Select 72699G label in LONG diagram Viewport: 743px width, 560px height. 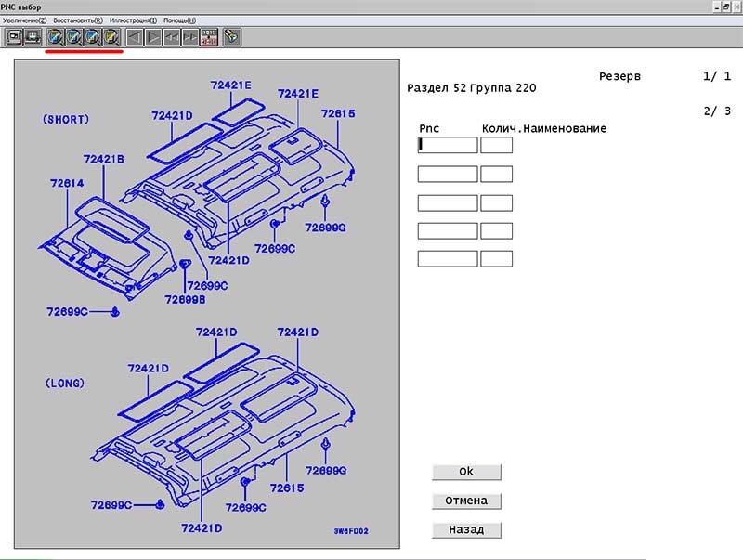click(x=326, y=471)
